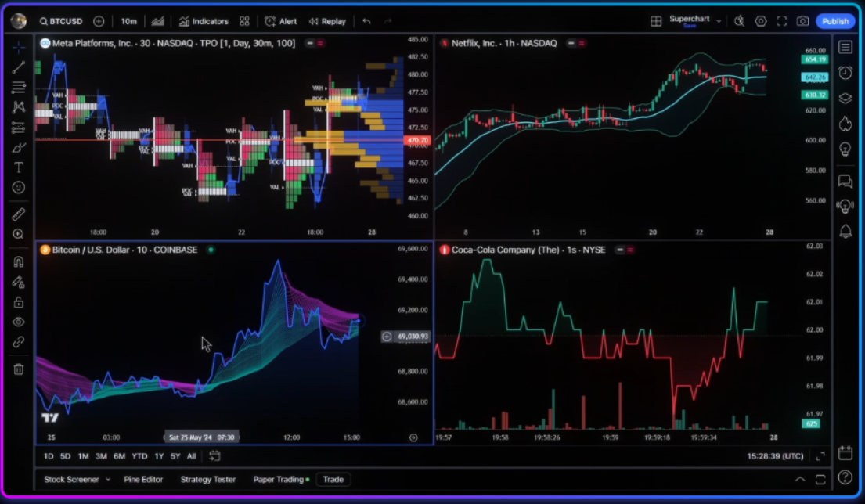Select the trend line drawing tool

pyautogui.click(x=18, y=68)
